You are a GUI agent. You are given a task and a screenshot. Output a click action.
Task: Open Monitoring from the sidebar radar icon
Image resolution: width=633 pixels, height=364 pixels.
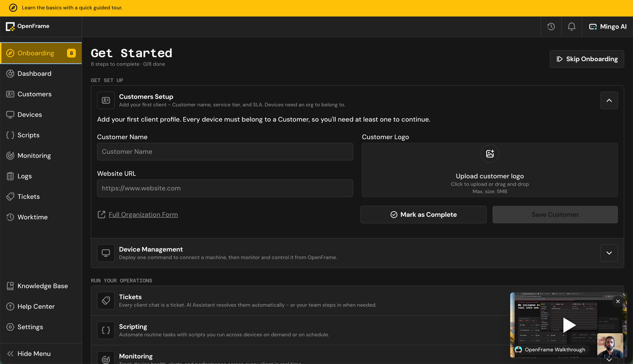click(x=10, y=155)
